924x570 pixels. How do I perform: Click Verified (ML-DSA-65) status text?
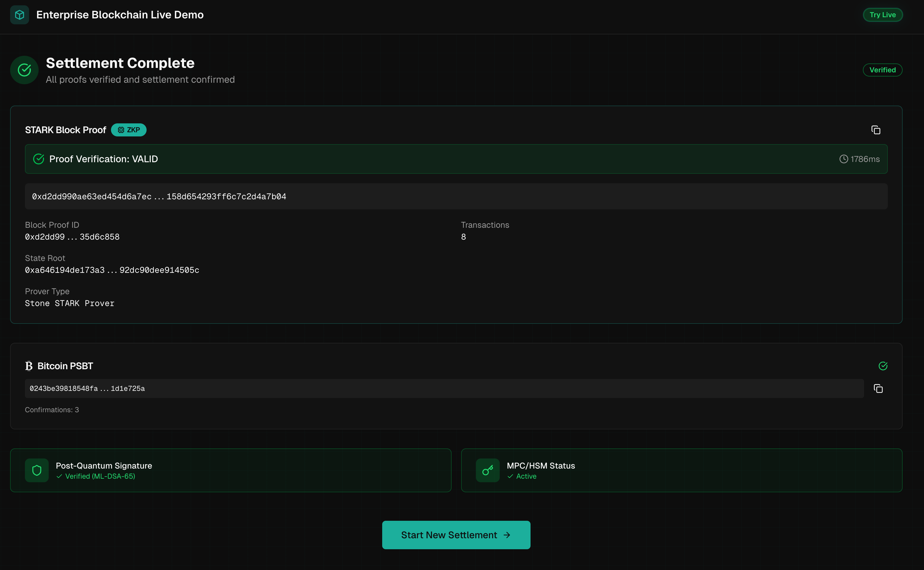100,476
